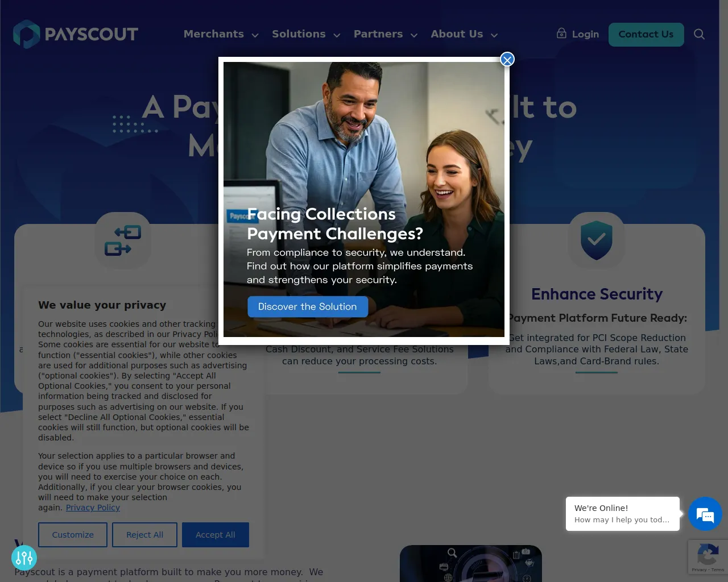Click the reCAPTCHA badge
728x582 pixels.
pyautogui.click(x=708, y=557)
